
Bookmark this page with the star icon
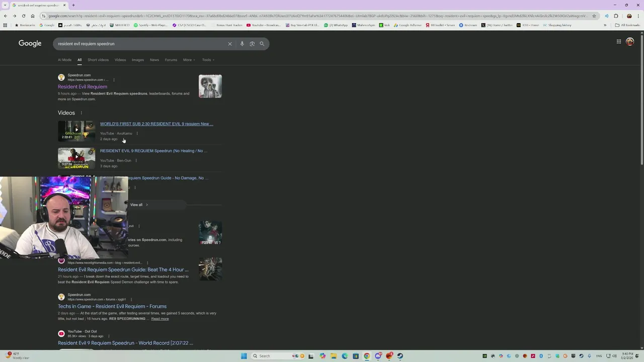coord(594,16)
